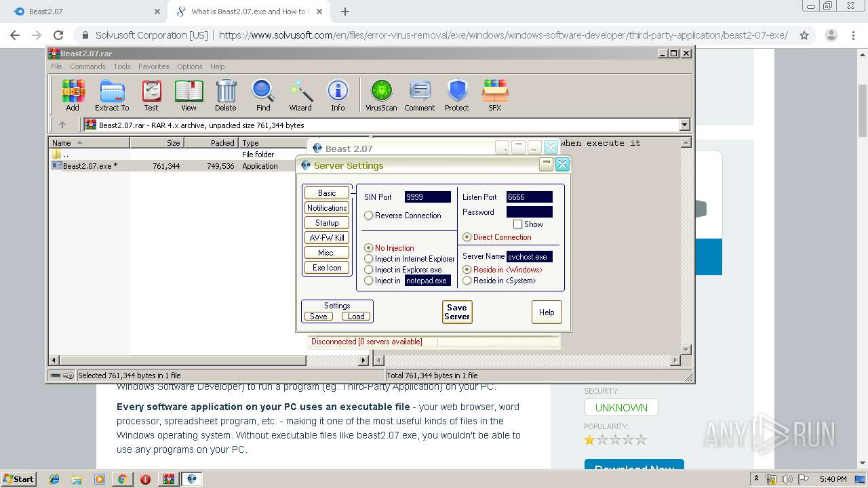The width and height of the screenshot is (868, 488).
Task: Click the Protect shield icon
Action: (x=457, y=95)
